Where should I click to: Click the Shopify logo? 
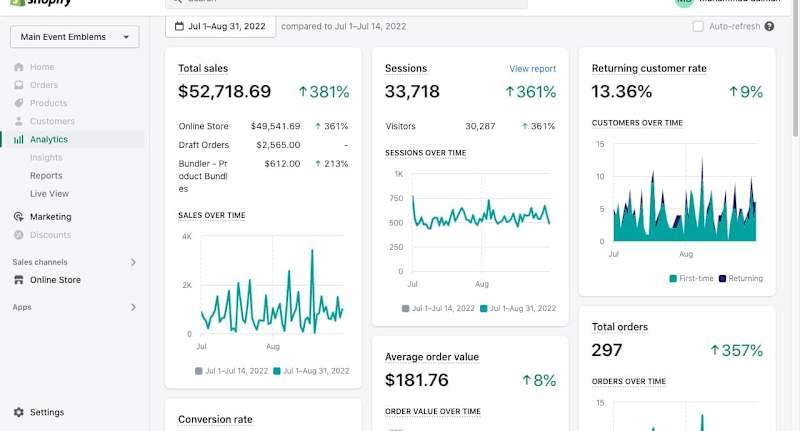point(41,3)
